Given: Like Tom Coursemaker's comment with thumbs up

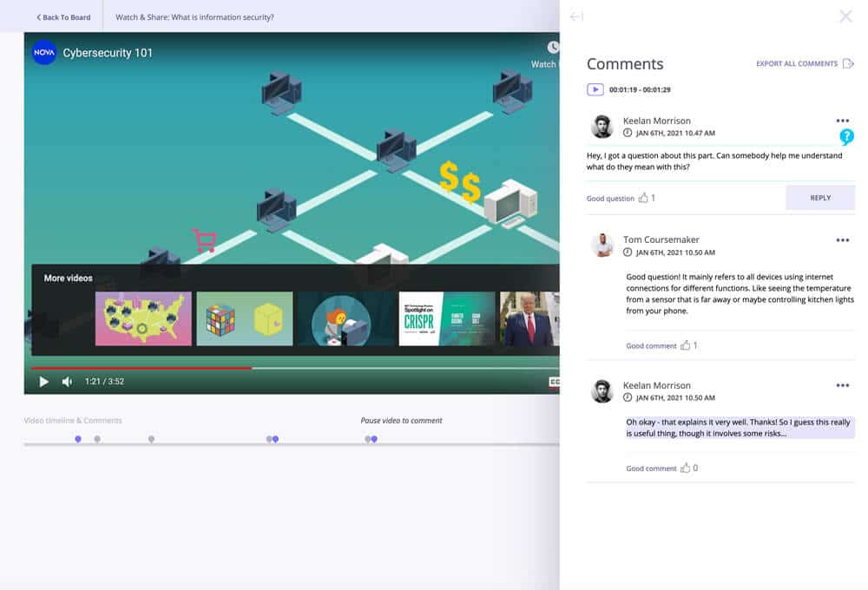Looking at the screenshot, I should tap(686, 345).
